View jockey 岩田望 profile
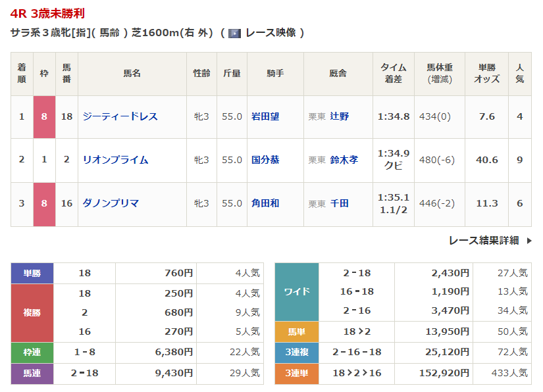The width and height of the screenshot is (543, 392). (x=265, y=116)
